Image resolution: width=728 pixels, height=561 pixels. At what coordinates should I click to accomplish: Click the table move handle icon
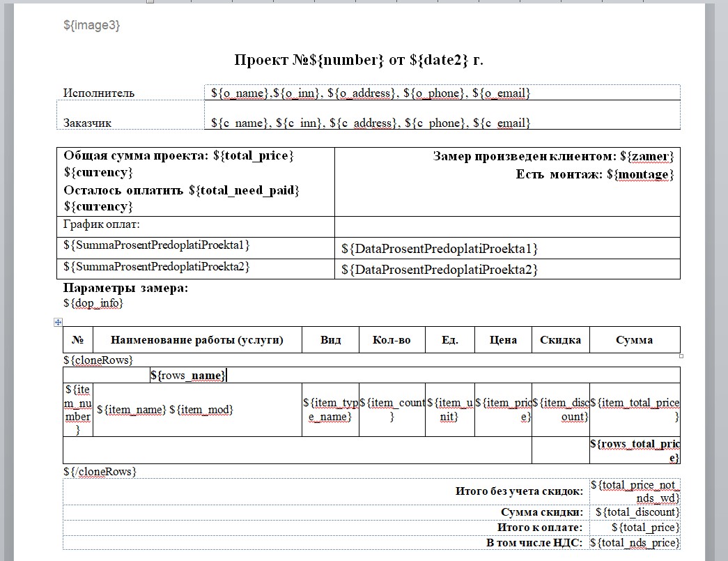(59, 322)
